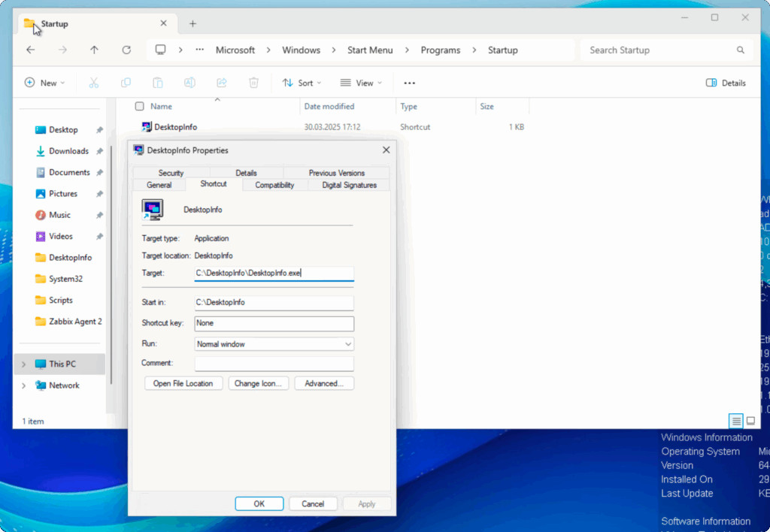
Task: Sort by the Date modified column header
Action: [x=347, y=107]
